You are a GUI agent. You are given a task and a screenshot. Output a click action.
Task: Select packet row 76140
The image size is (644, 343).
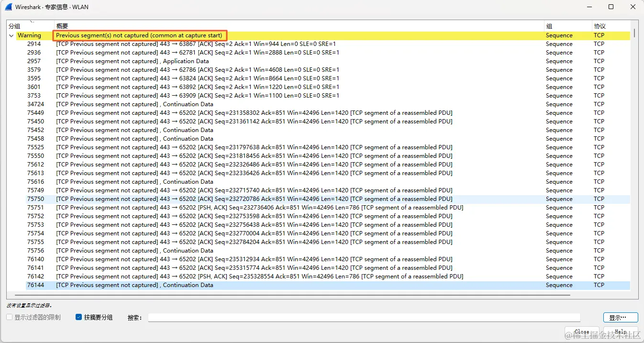coord(328,259)
